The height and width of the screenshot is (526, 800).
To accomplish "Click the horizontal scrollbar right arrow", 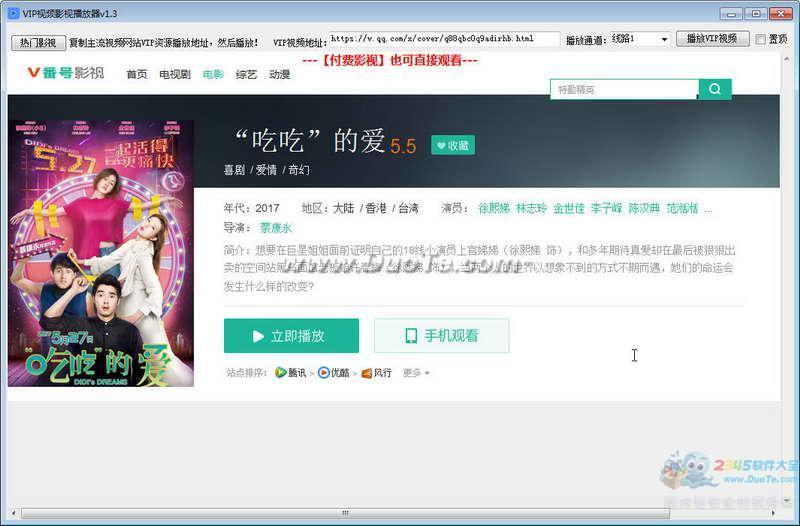I will tap(773, 513).
